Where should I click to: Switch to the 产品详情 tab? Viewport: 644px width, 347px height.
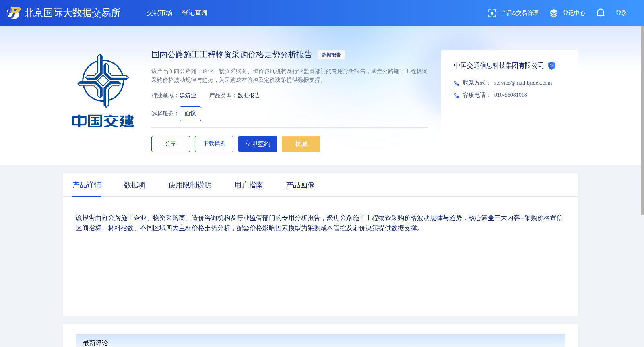click(x=87, y=185)
